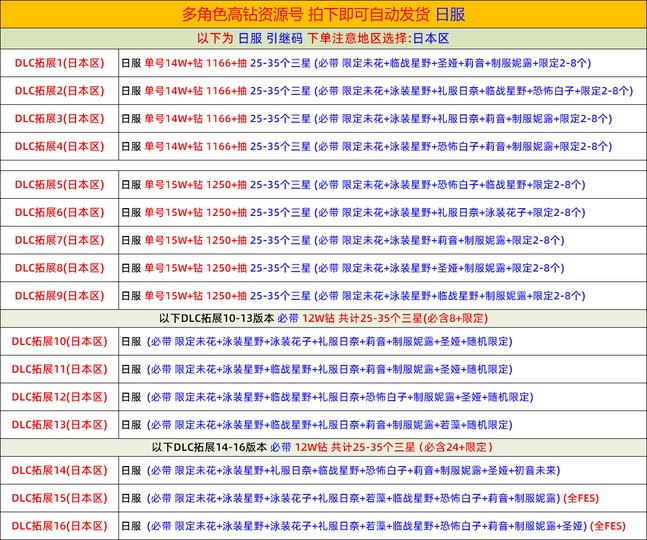The height and width of the screenshot is (540, 647).
Task: Click the DLC拓展9(日本区) row label
Action: pyautogui.click(x=59, y=296)
